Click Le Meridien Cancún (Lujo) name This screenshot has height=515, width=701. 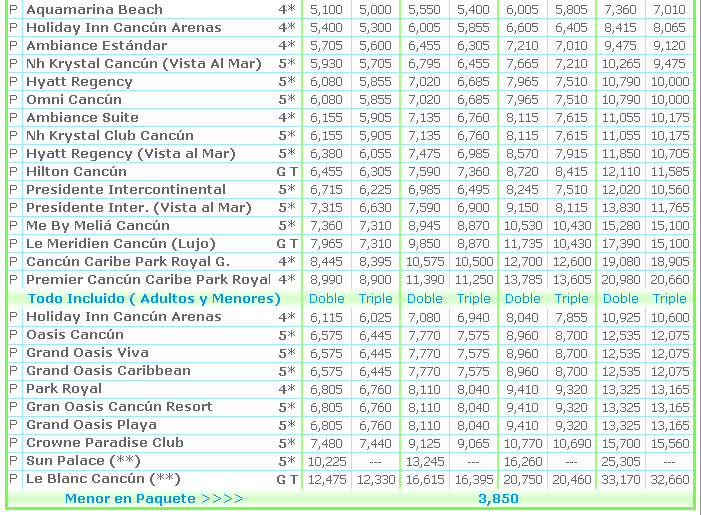121,244
